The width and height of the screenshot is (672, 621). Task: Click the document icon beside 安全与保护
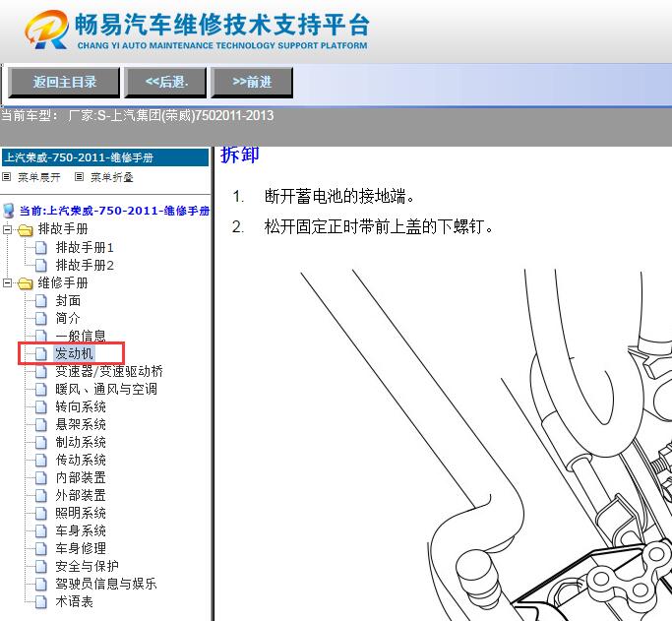(41, 566)
